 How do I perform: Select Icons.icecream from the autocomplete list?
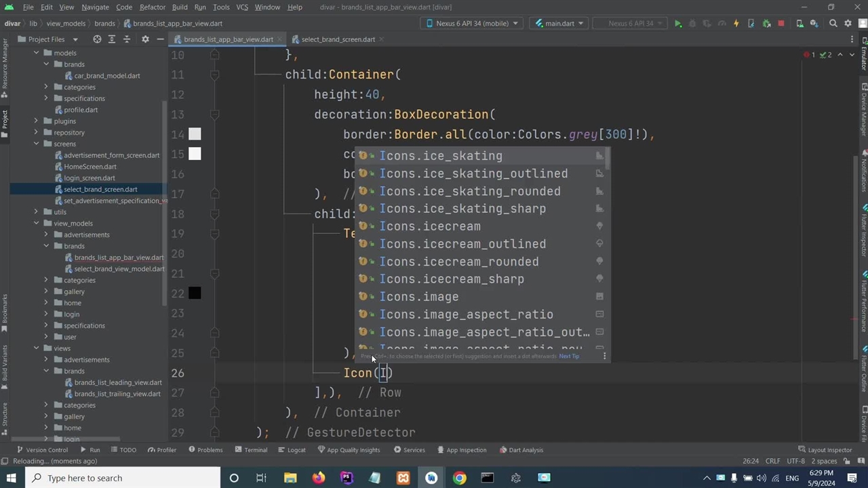coord(430,226)
